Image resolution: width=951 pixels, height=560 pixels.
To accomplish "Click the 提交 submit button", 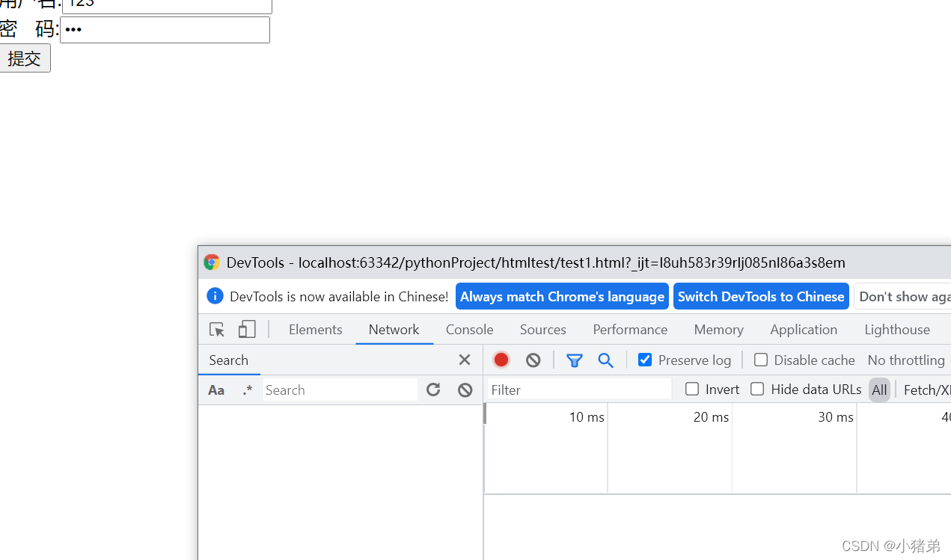I will pos(25,58).
